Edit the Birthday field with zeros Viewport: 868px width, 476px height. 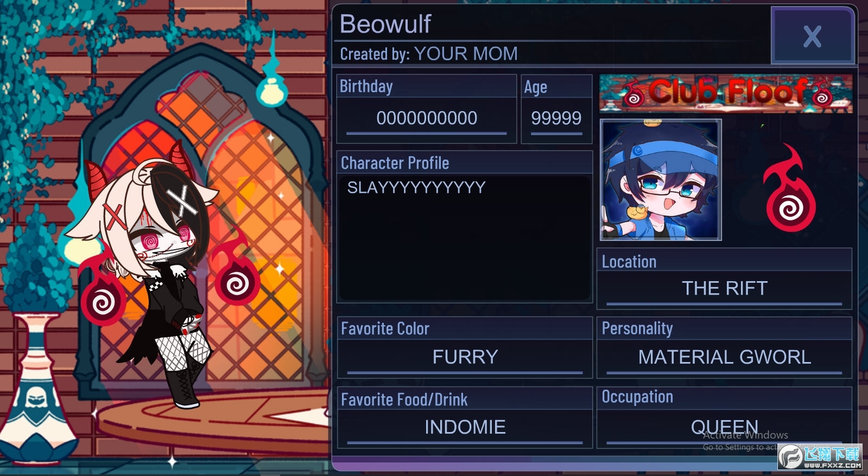pyautogui.click(x=427, y=118)
